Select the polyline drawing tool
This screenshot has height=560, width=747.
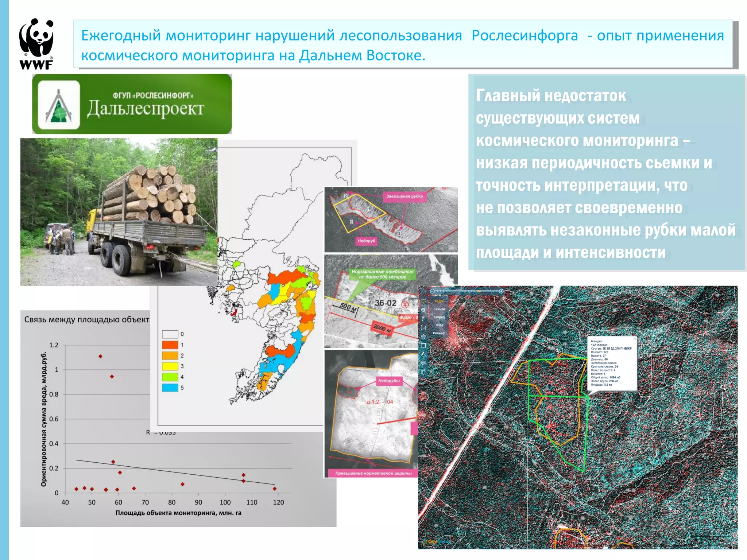pyautogui.click(x=423, y=327)
